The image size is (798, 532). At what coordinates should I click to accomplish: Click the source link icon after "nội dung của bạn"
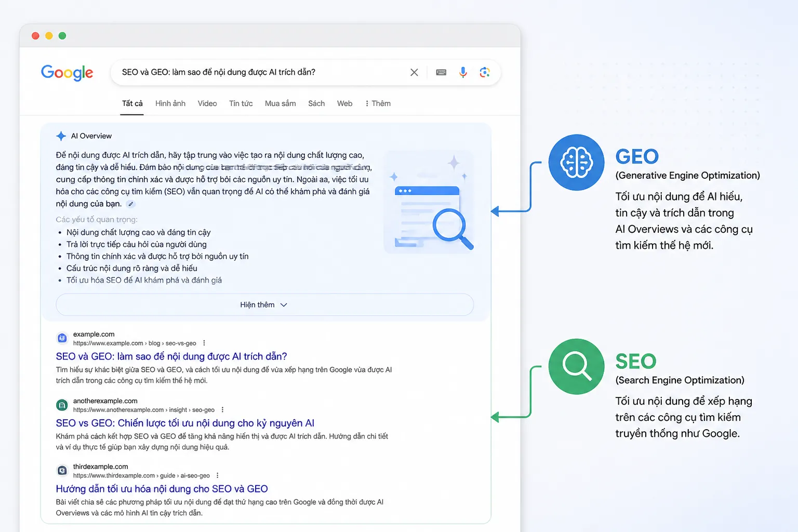click(131, 204)
